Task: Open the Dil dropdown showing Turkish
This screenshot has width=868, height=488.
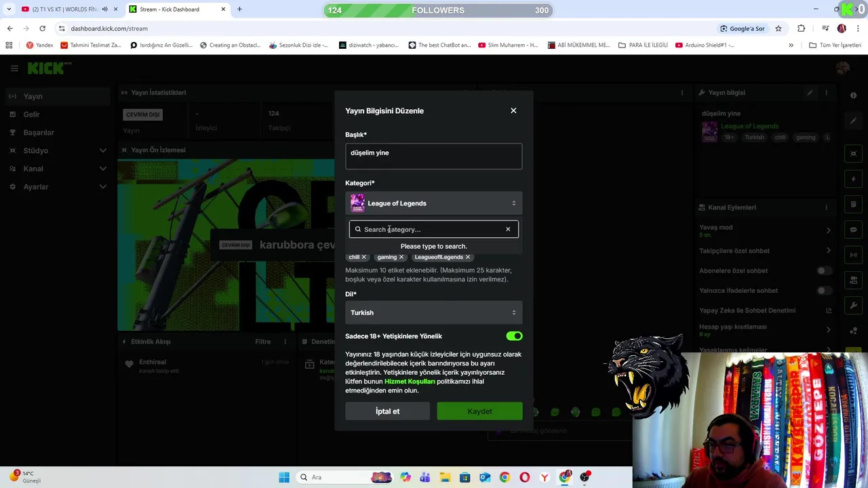Action: [434, 312]
